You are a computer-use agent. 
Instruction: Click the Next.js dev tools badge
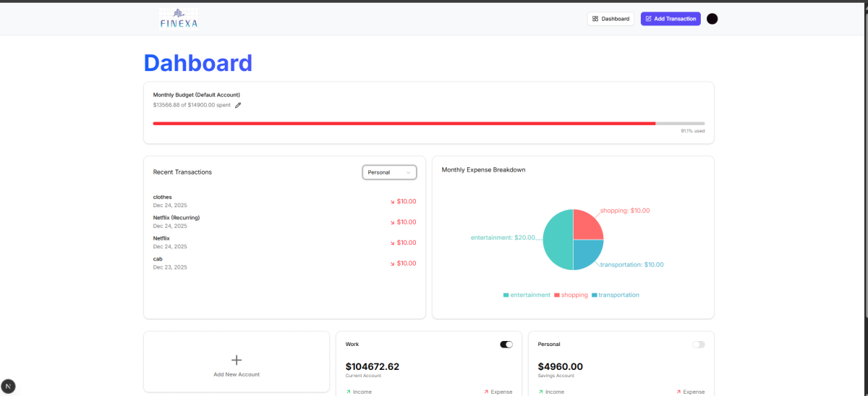[9, 386]
